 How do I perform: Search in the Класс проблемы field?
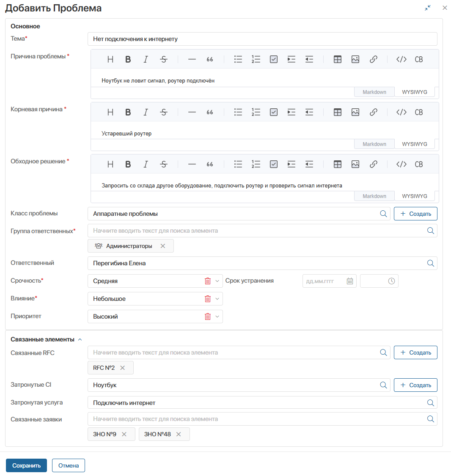tap(383, 214)
